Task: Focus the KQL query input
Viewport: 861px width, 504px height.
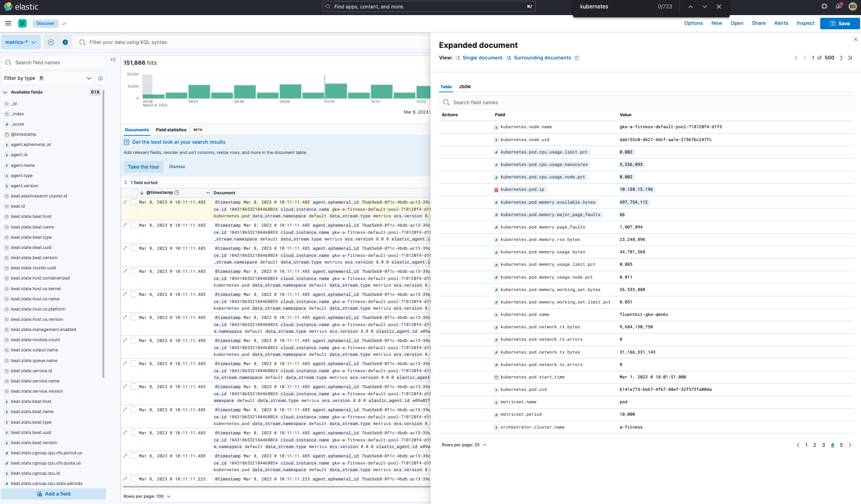Action: [x=253, y=42]
